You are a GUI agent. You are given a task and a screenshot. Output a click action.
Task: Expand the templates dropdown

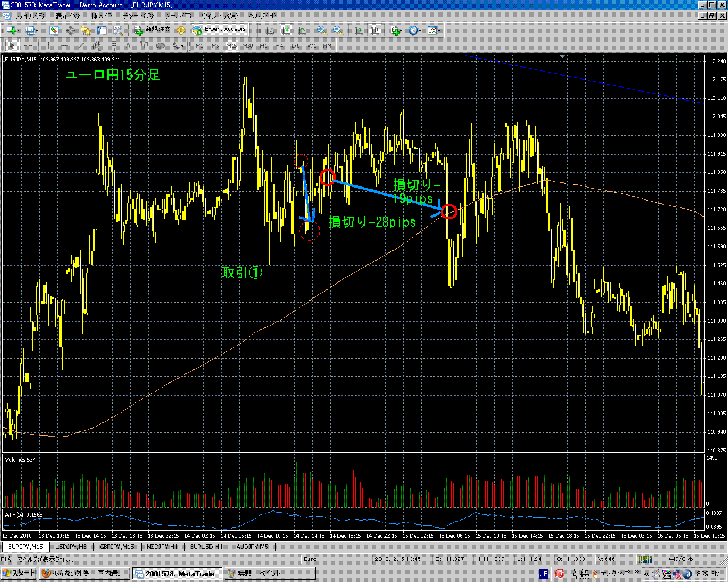[x=434, y=30]
